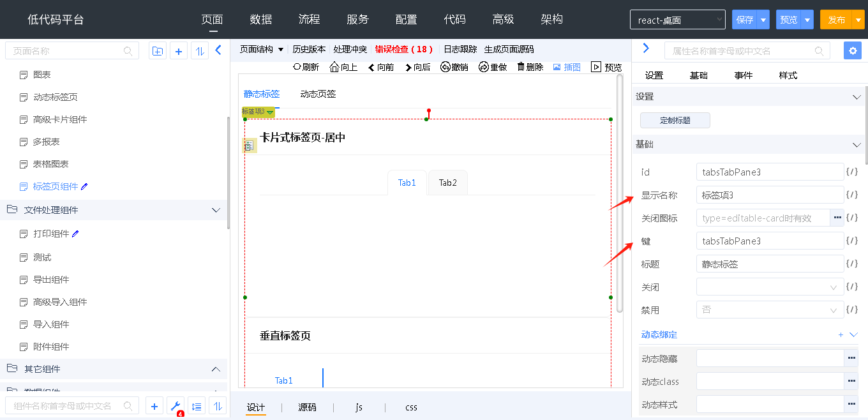Collapse the 文件处理组件 group
The image size is (868, 420).
tap(215, 210)
